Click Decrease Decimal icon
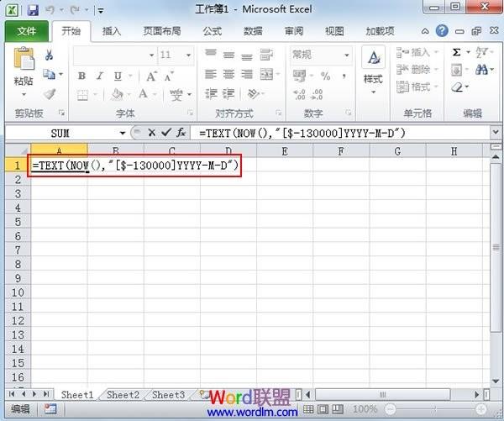The height and width of the screenshot is (421, 504). tap(317, 95)
